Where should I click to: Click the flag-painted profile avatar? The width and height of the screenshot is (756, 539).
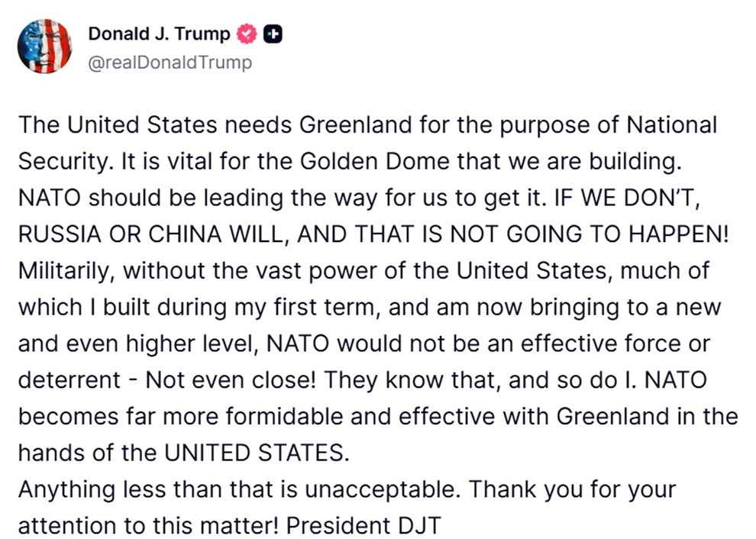click(x=45, y=45)
